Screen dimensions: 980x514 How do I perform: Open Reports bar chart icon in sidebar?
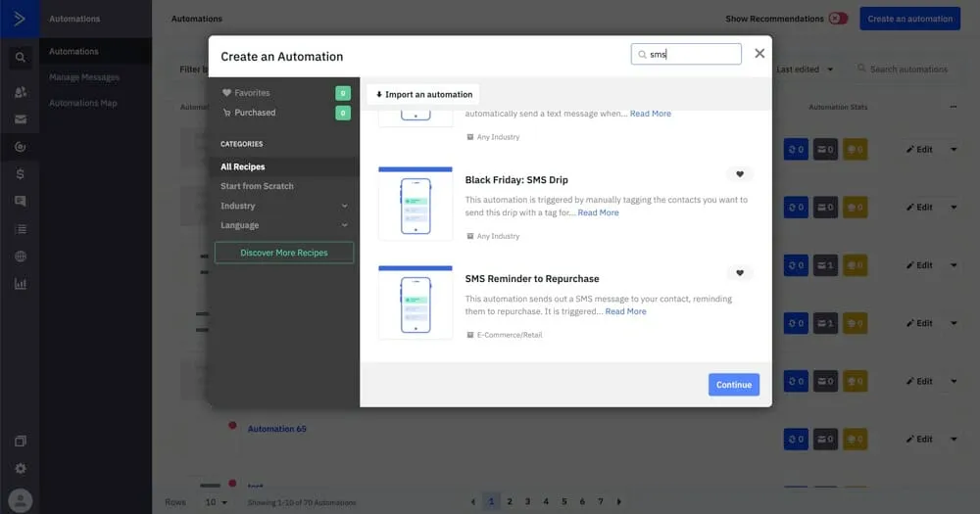click(20, 284)
